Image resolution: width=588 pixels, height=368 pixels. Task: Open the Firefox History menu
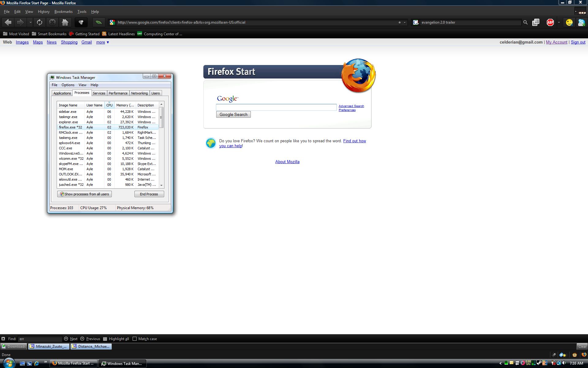[43, 12]
